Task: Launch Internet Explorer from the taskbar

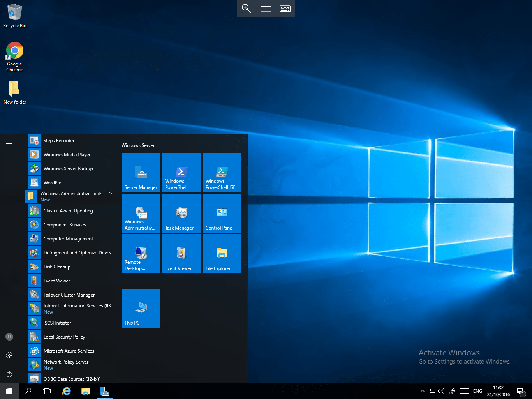Action: (67, 391)
